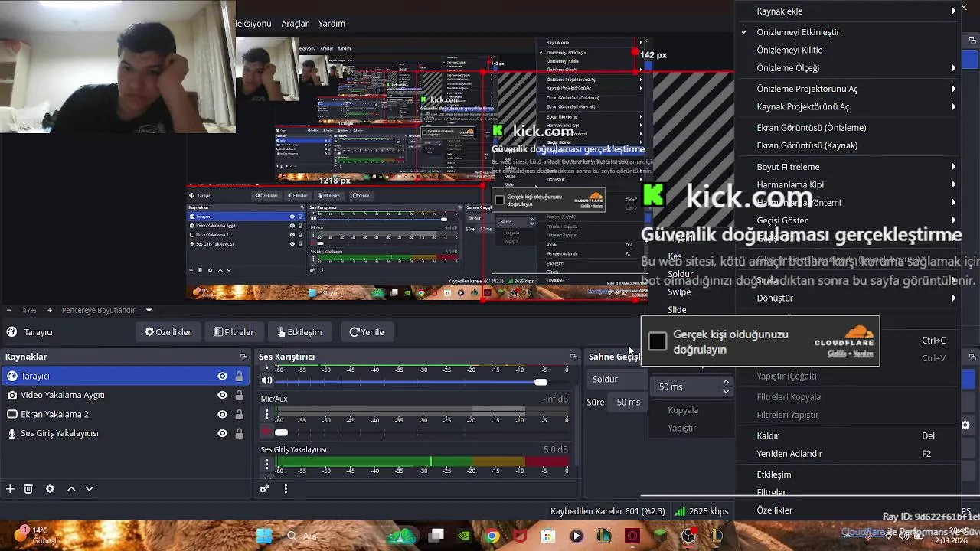This screenshot has height=551, width=980.
Task: Open the Yardım menu in the menu bar
Action: pos(332,24)
